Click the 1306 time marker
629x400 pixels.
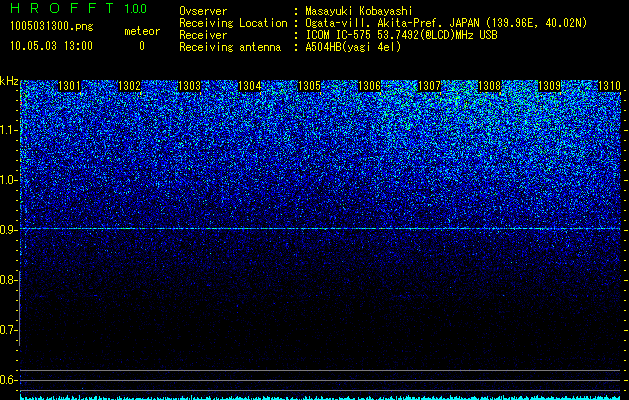tap(369, 86)
